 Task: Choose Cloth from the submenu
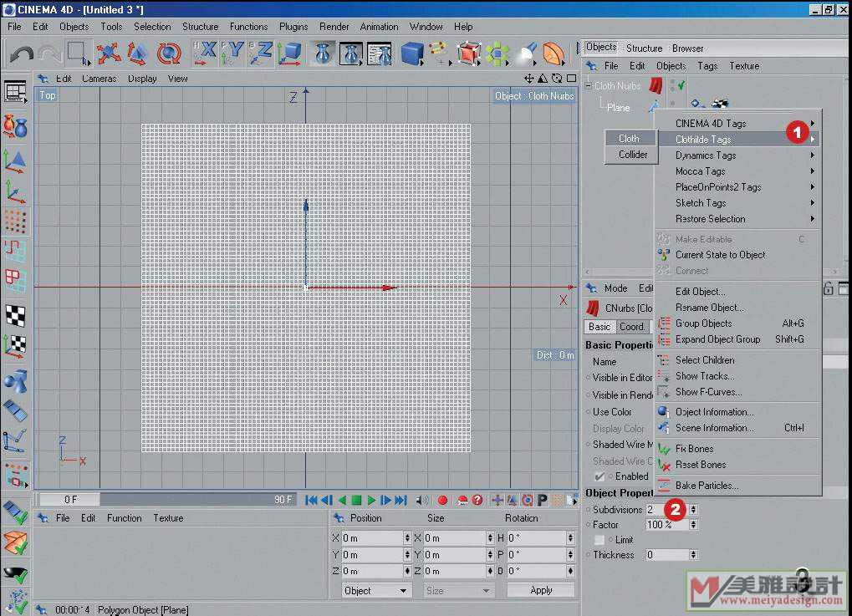630,139
